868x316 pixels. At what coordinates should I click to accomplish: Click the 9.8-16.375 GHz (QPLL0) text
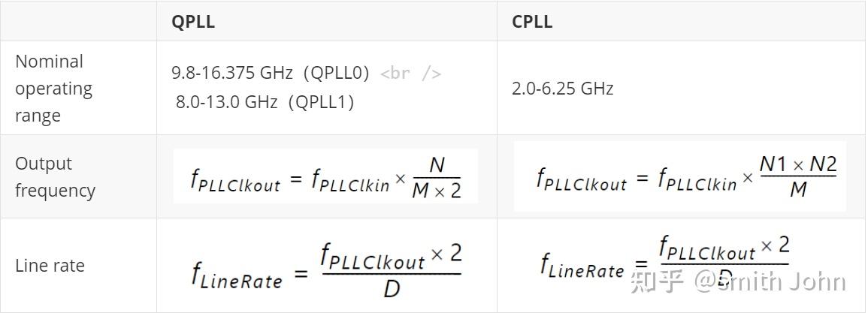[x=271, y=74]
